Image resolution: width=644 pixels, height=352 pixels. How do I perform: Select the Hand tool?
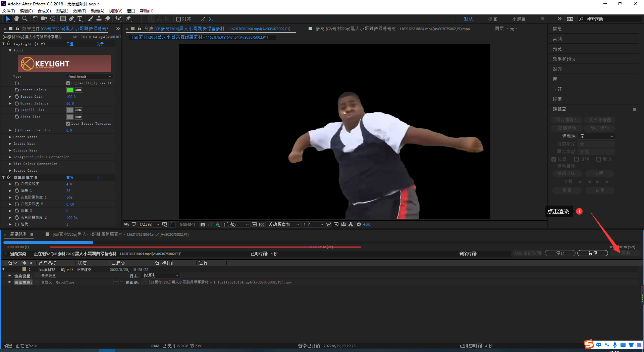(16, 19)
